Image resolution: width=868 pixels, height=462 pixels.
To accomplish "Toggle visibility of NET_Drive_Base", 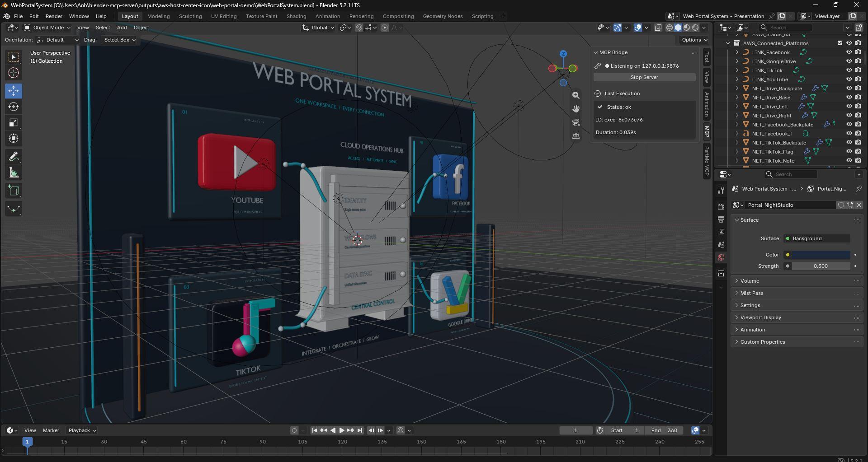I will click(x=849, y=98).
